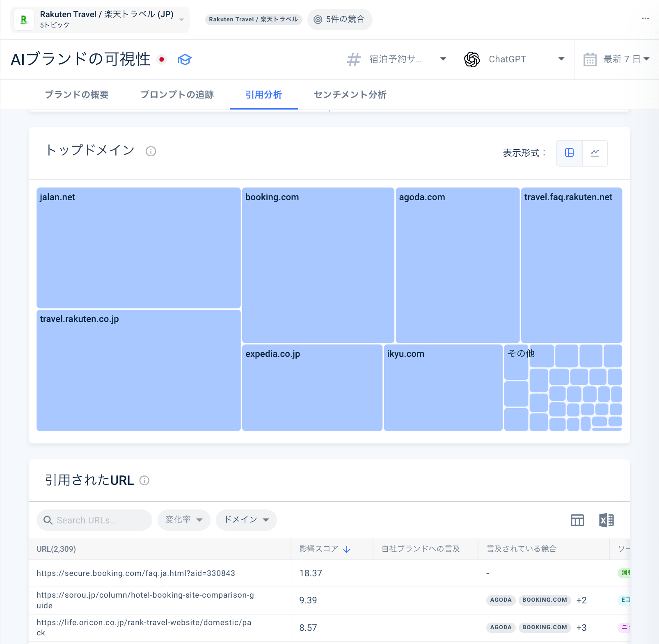Switch to treemap view format
Image resolution: width=659 pixels, height=644 pixels.
[x=570, y=153]
